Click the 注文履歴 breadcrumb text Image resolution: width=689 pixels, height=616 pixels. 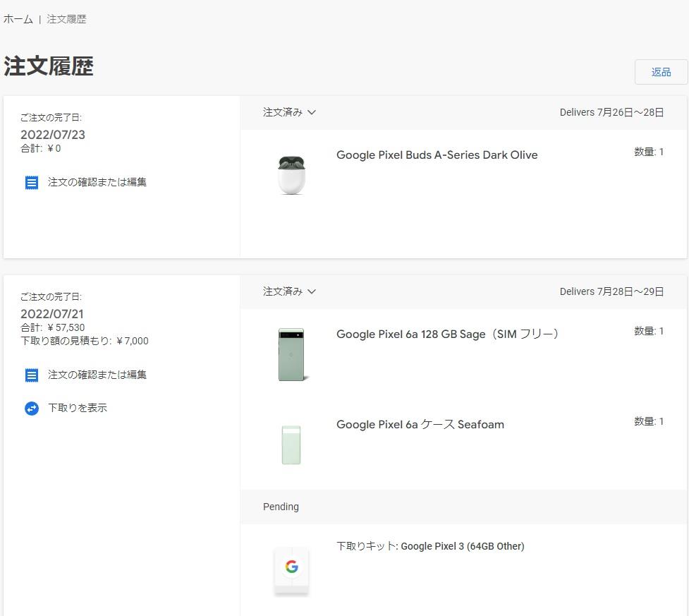pos(66,19)
